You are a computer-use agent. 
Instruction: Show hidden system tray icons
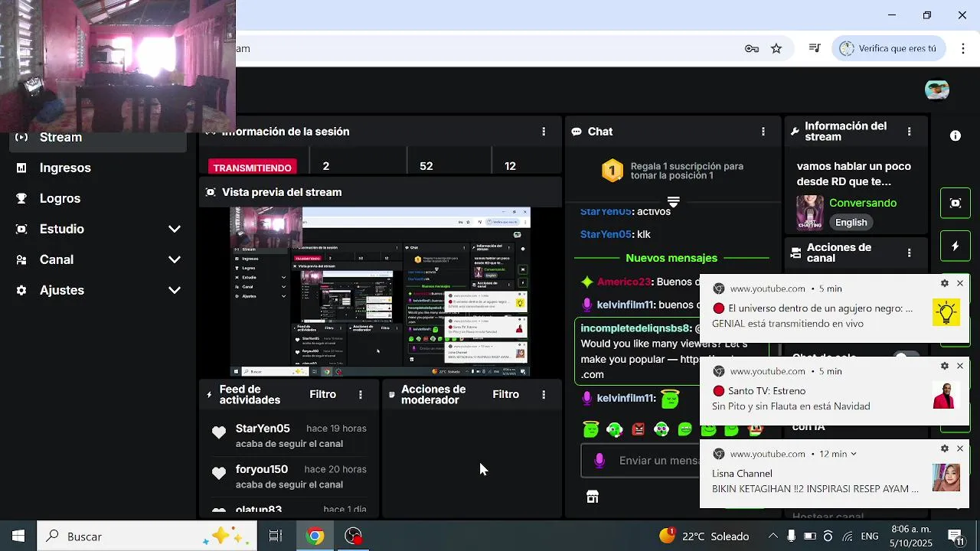point(773,536)
